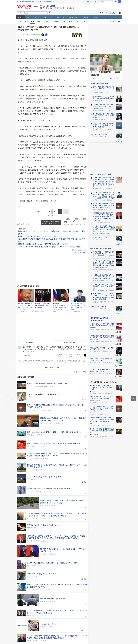Go to article page 4

[x=55, y=211]
